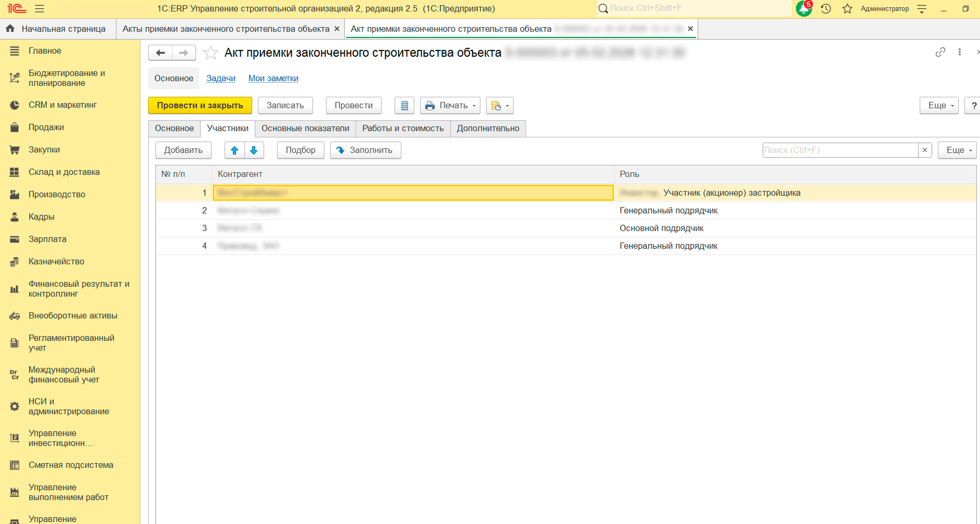
Task: Open history clock icon in title bar
Action: (x=826, y=9)
